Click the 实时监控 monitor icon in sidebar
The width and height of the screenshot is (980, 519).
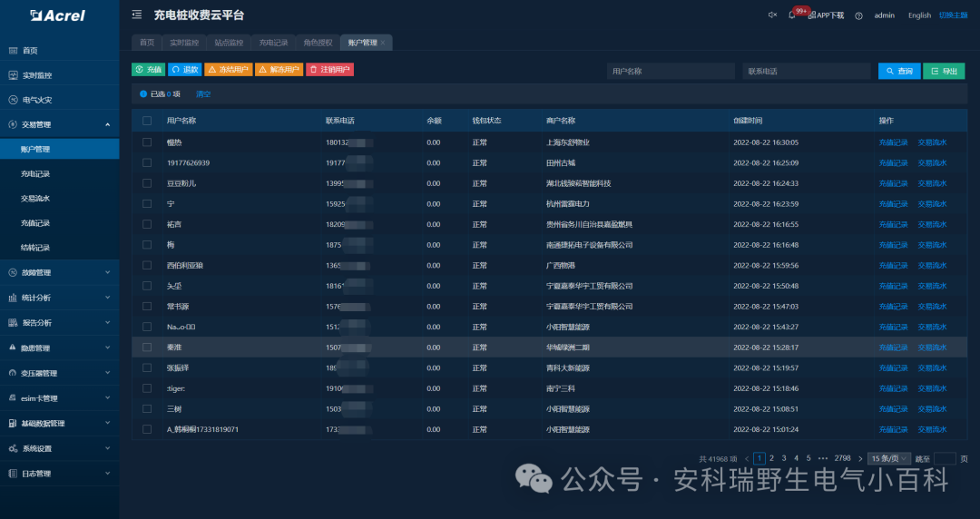point(13,75)
